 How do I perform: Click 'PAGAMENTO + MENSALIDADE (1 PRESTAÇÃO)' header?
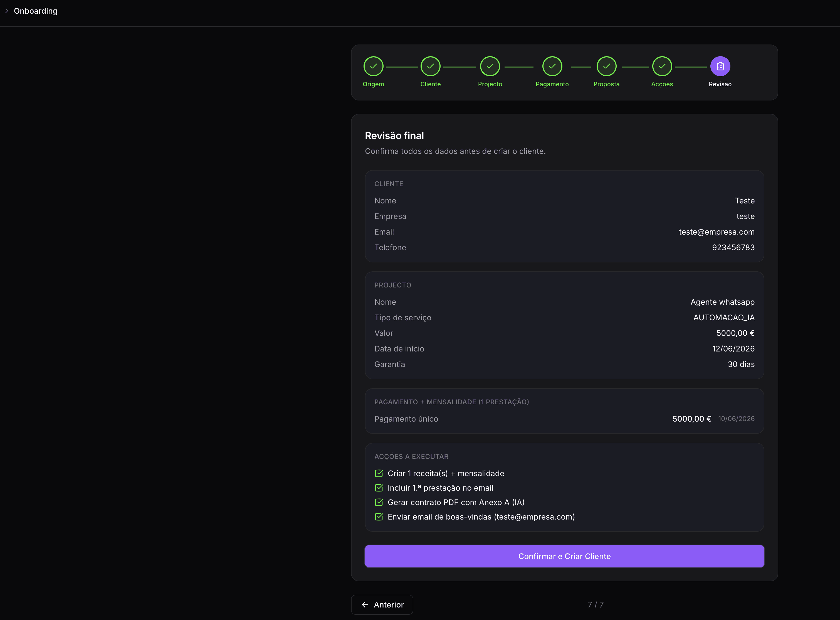pyautogui.click(x=451, y=402)
